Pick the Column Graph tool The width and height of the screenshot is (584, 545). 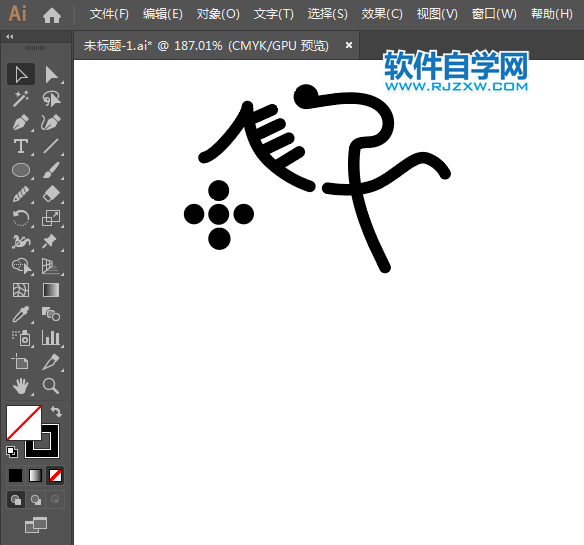pyautogui.click(x=51, y=338)
